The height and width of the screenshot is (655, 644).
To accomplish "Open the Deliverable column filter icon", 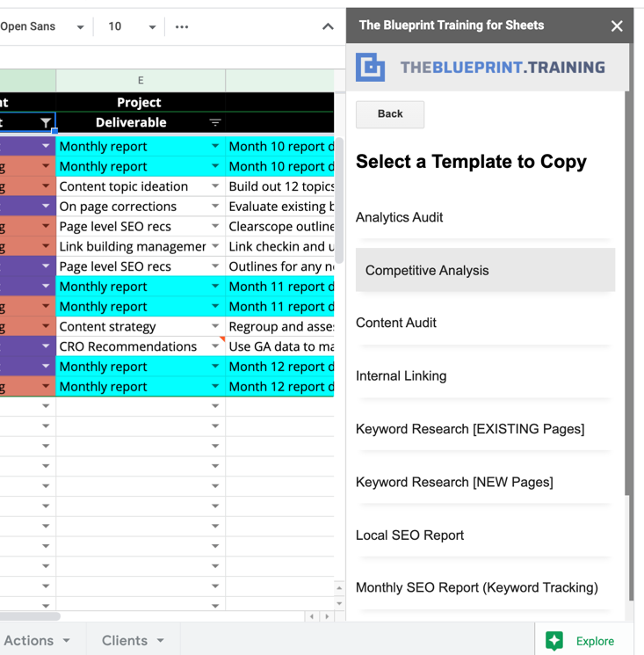I will (x=215, y=122).
